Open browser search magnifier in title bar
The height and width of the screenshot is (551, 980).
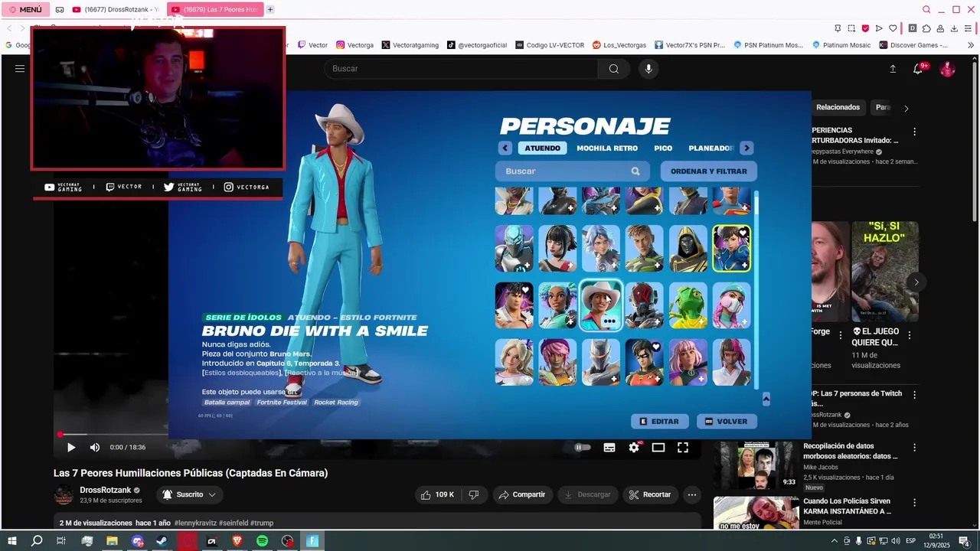(926, 10)
